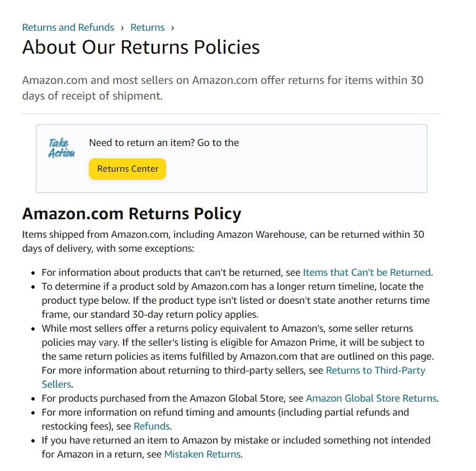
Task: Click bullet text about longer return timeline
Action: [x=235, y=300]
